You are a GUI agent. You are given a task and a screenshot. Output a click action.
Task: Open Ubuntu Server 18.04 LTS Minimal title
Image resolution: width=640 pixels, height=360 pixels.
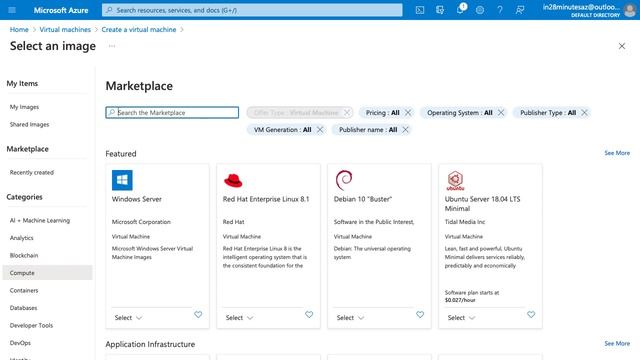[482, 204]
